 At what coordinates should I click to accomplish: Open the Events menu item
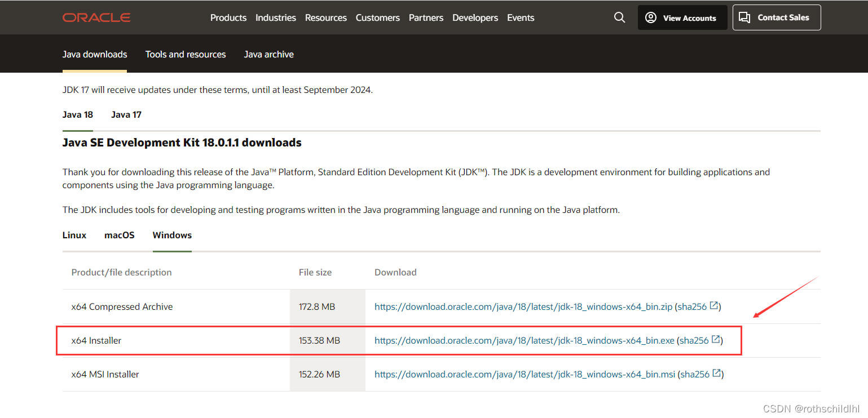(x=521, y=17)
